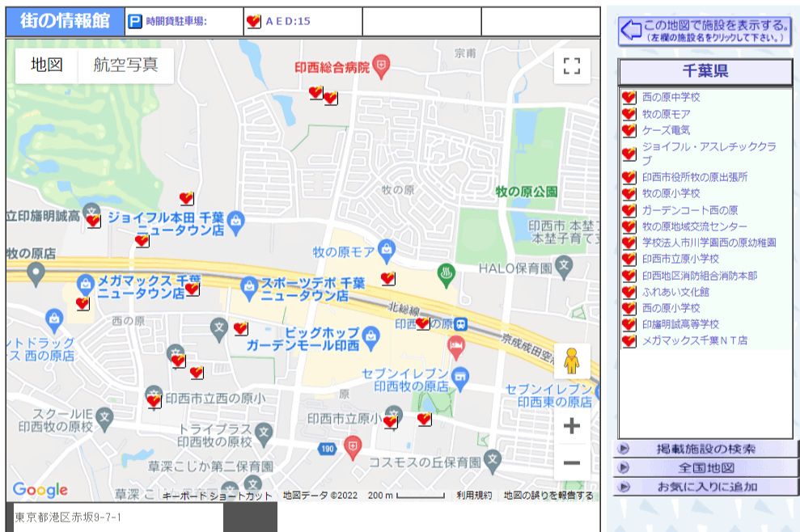Click スクールIE印西牧の原校 marker

104,420
